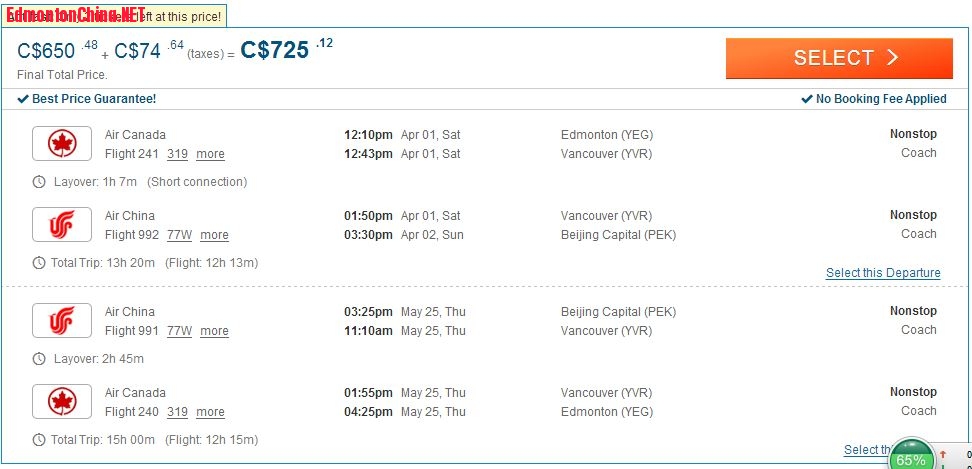Click the Best Price Guarantee checkmark label
This screenshot has height=469, width=972.
[x=87, y=99]
